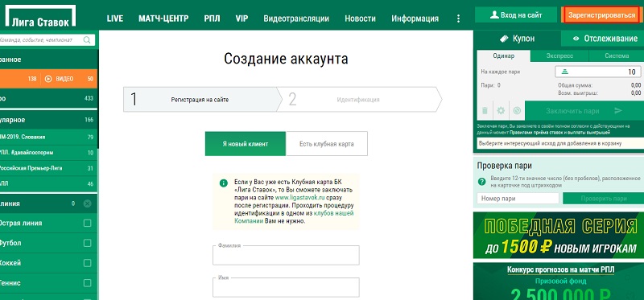Click the live count 138 in orange bar
This screenshot has height=300, width=644.
click(32, 79)
